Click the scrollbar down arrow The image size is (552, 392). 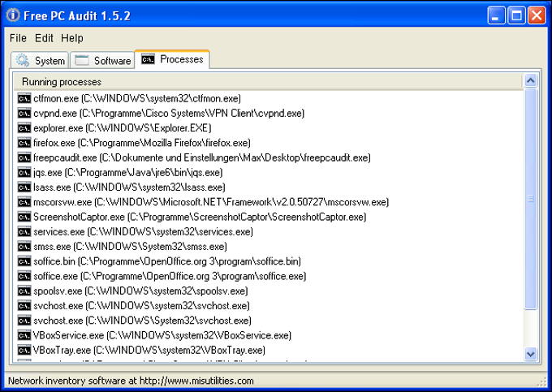coord(531,354)
